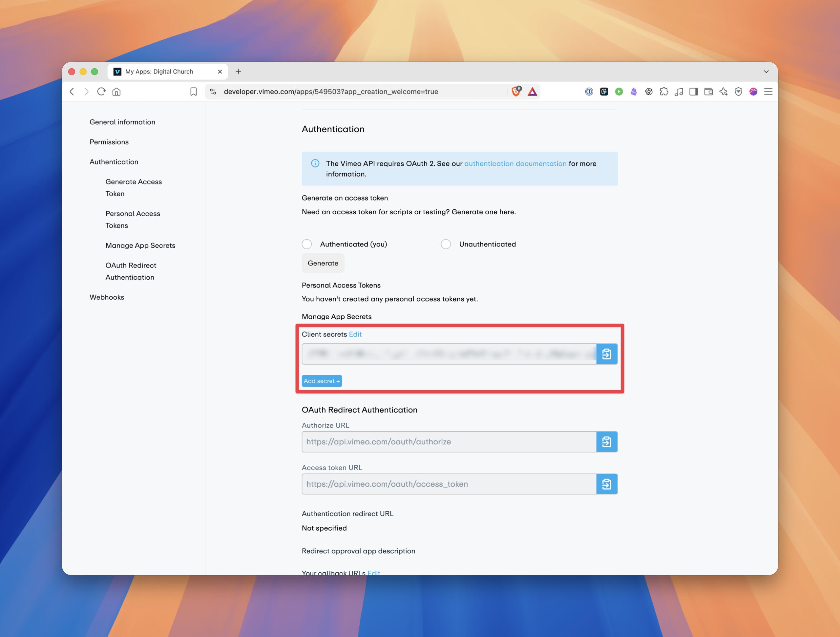
Task: Open the Brave Shields lion icon
Action: (x=516, y=91)
